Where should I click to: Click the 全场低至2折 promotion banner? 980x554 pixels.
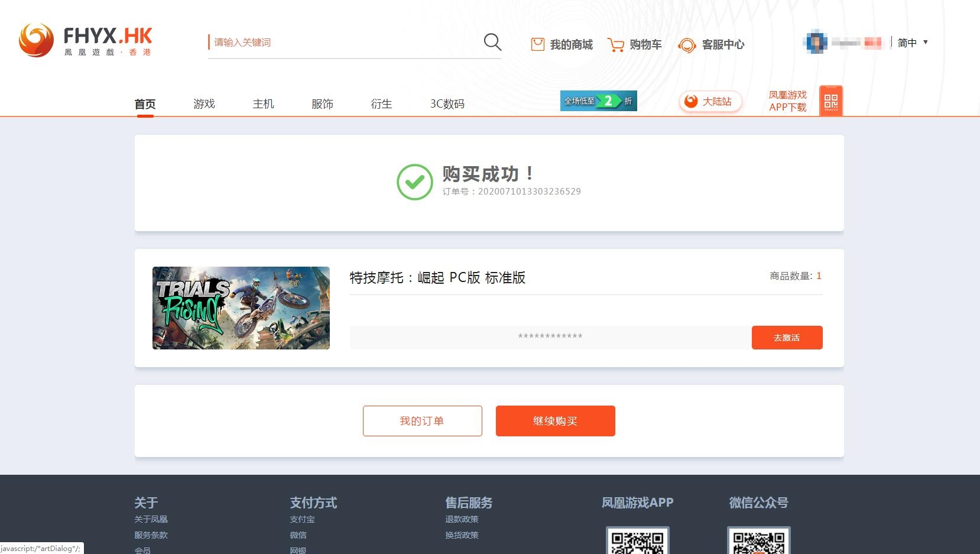click(598, 101)
